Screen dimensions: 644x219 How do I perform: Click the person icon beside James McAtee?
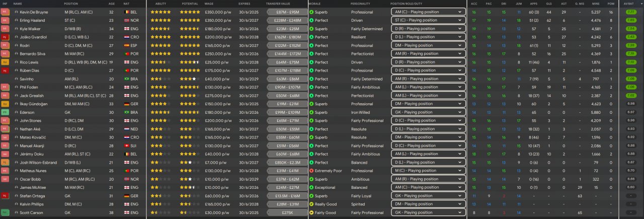point(16,187)
